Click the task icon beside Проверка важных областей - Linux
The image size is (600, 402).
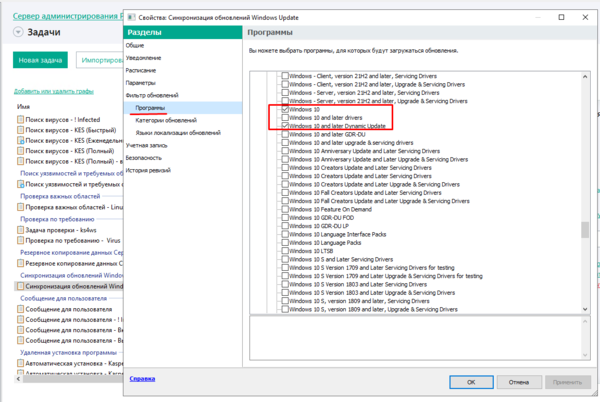tap(20, 207)
